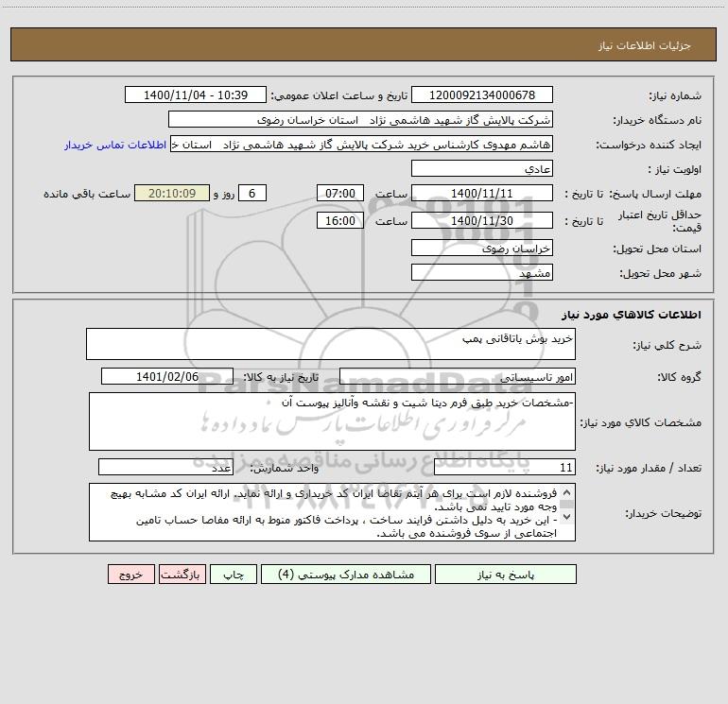Image resolution: width=728 pixels, height=704 pixels.
Task: Click label 'تاریخ و ساعت اعلان عمومی:'
Action: coord(339,95)
